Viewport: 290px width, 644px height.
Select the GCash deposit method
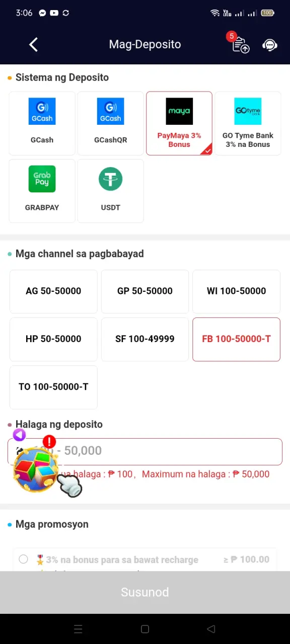coord(42,123)
